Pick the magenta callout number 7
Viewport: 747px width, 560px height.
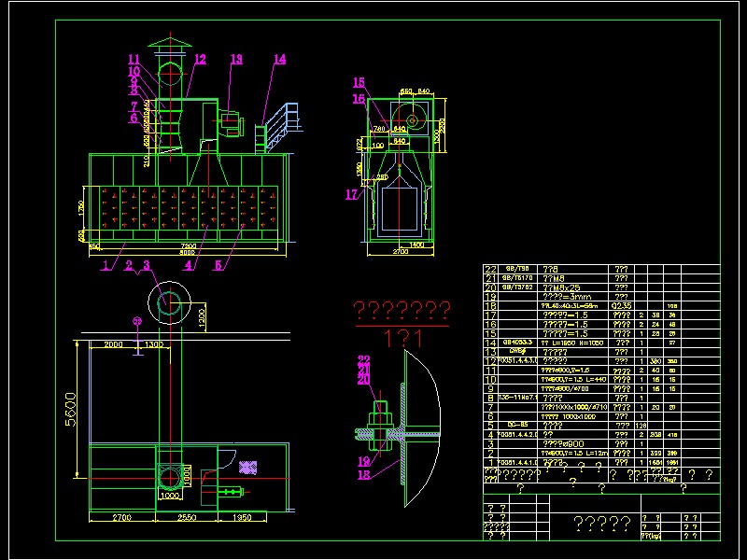click(134, 106)
